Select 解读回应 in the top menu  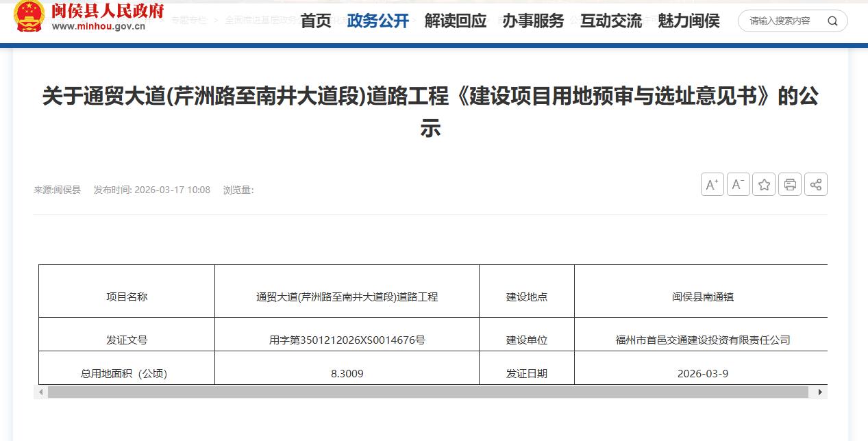point(456,21)
